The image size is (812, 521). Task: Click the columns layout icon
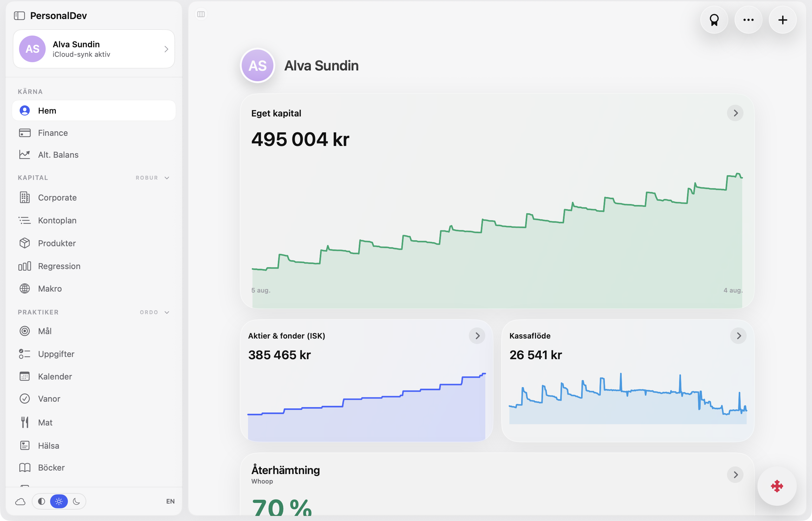point(201,14)
